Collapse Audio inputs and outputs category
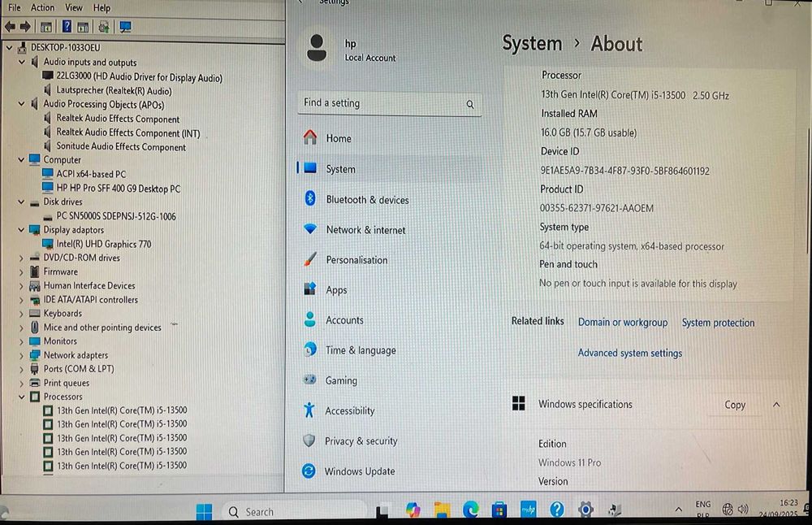The width and height of the screenshot is (812, 525). pos(22,62)
